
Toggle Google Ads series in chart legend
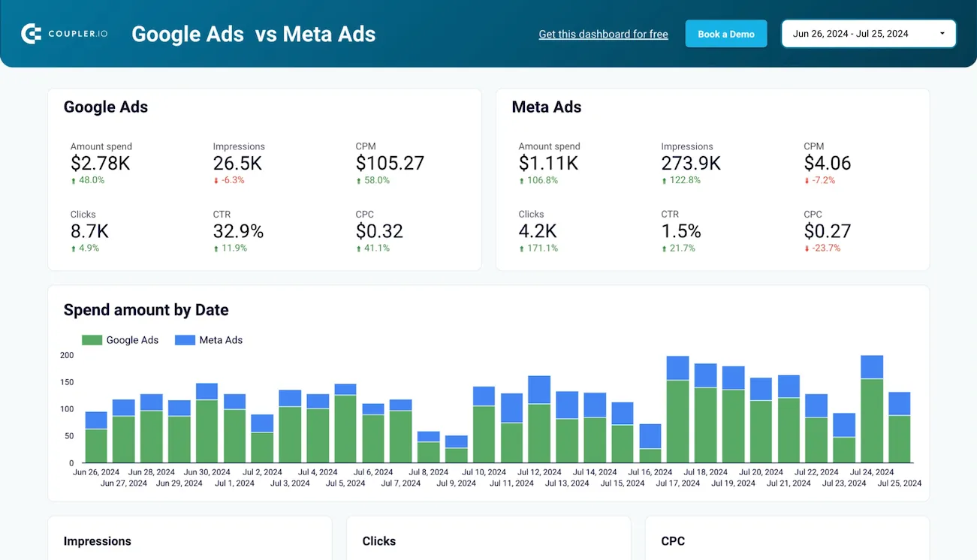click(132, 340)
